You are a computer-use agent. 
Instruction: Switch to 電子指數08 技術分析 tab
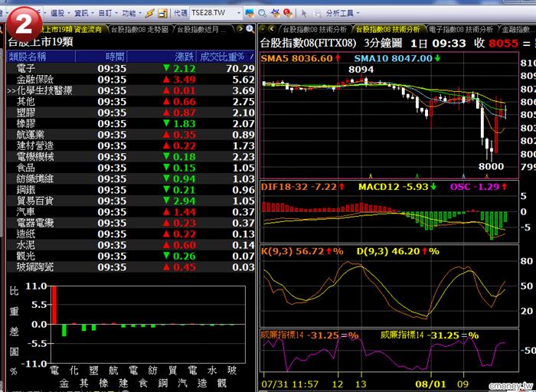pyautogui.click(x=461, y=29)
